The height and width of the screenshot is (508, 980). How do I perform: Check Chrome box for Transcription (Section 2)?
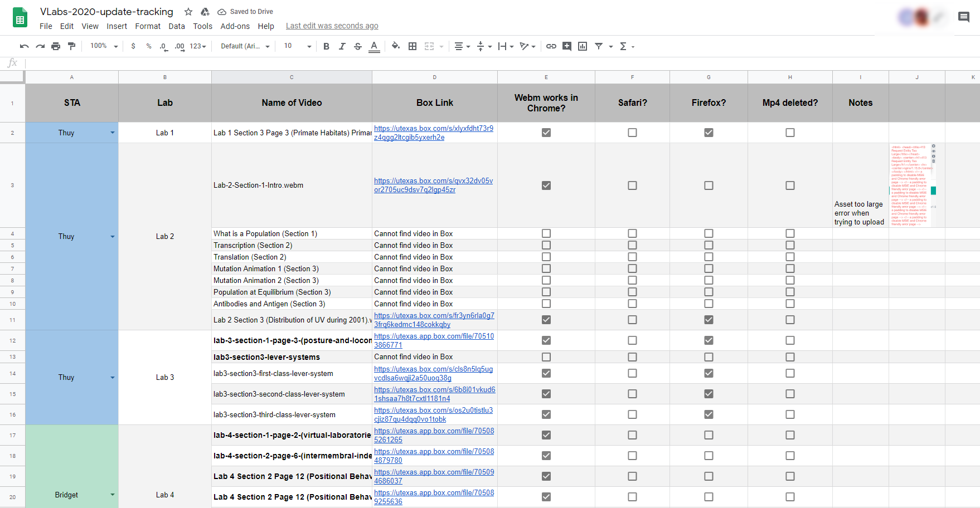(x=546, y=245)
